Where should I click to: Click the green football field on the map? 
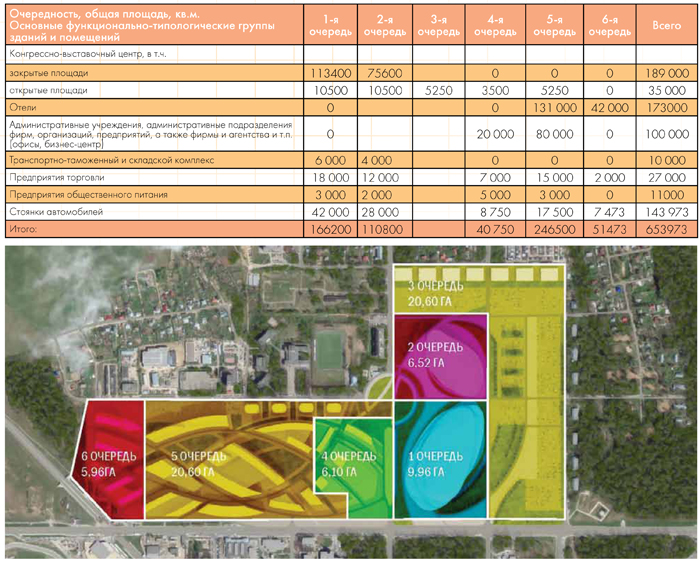coord(330,354)
